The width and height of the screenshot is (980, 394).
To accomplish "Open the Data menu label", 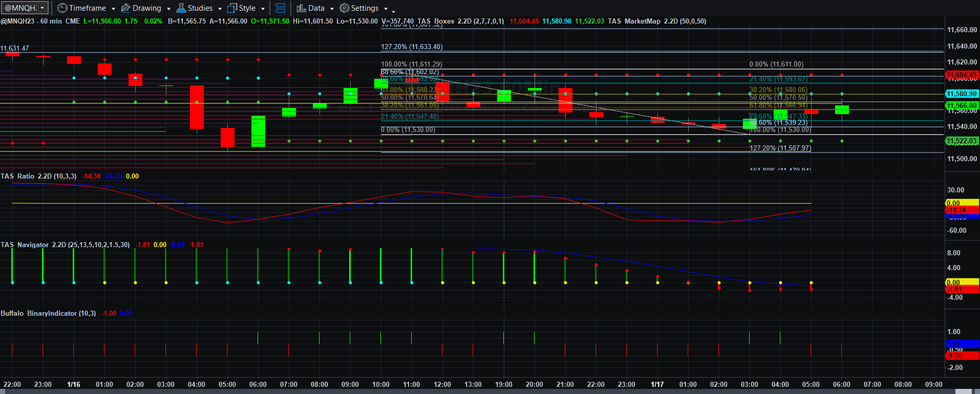I will [316, 8].
